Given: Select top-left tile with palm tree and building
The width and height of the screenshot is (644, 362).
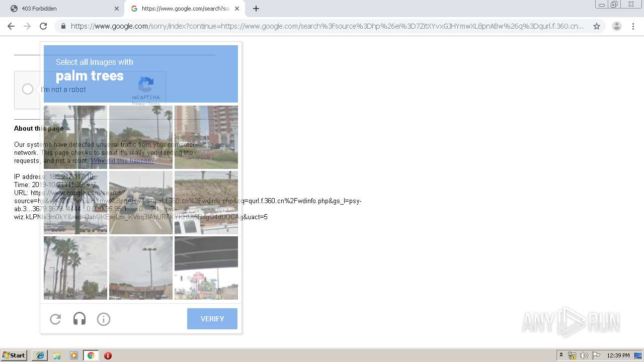Looking at the screenshot, I should tap(75, 137).
